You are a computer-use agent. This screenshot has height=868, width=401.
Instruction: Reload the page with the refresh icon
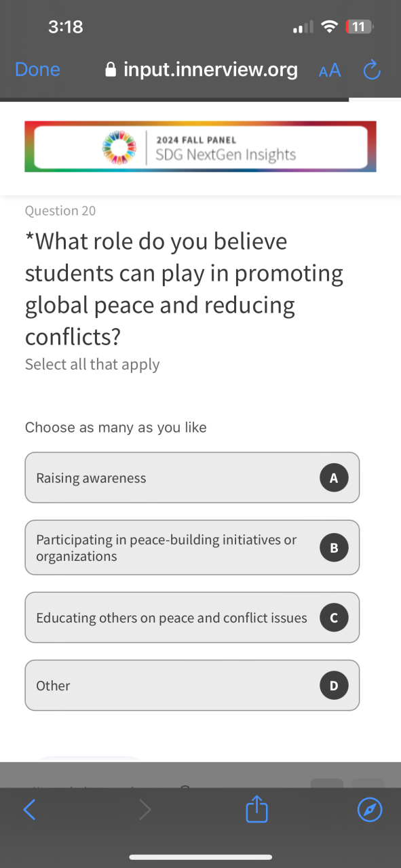(372, 69)
